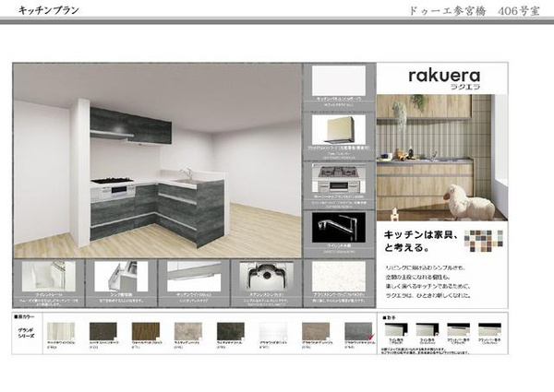Select the white kitchen panel sample thumbnail
Image resolution: width=554 pixels, height=392 pixels.
coord(338,81)
